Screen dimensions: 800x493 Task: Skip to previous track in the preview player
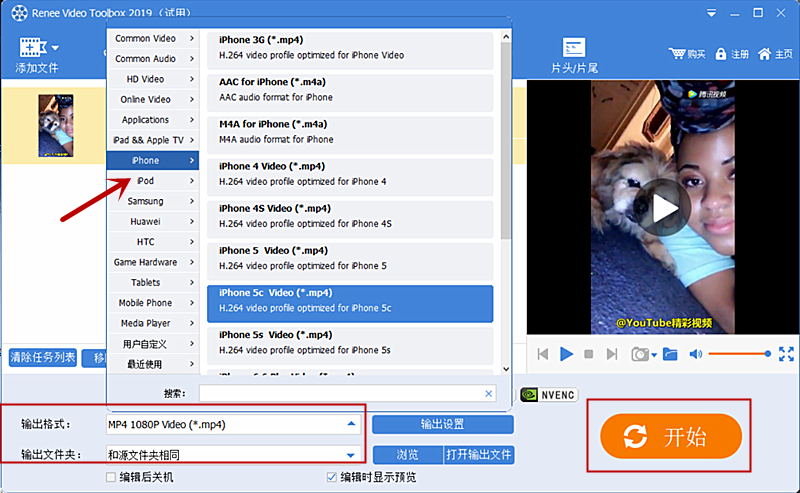[x=543, y=354]
